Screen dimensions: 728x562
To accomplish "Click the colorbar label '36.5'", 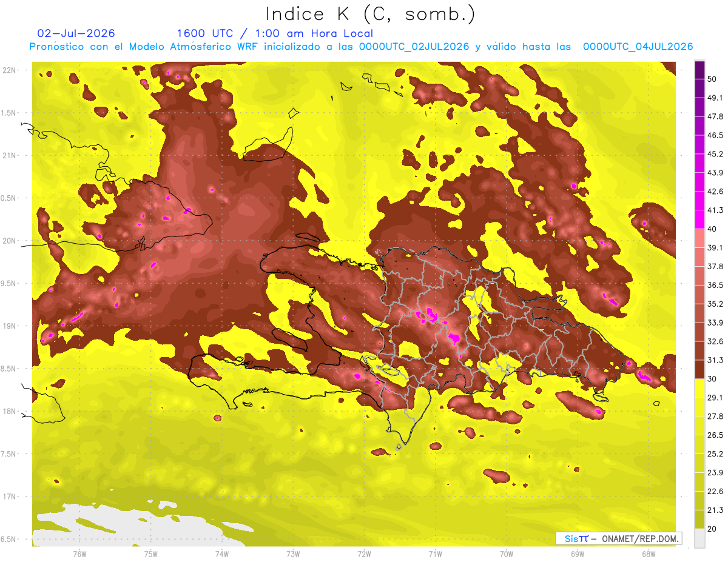I will pos(716,286).
